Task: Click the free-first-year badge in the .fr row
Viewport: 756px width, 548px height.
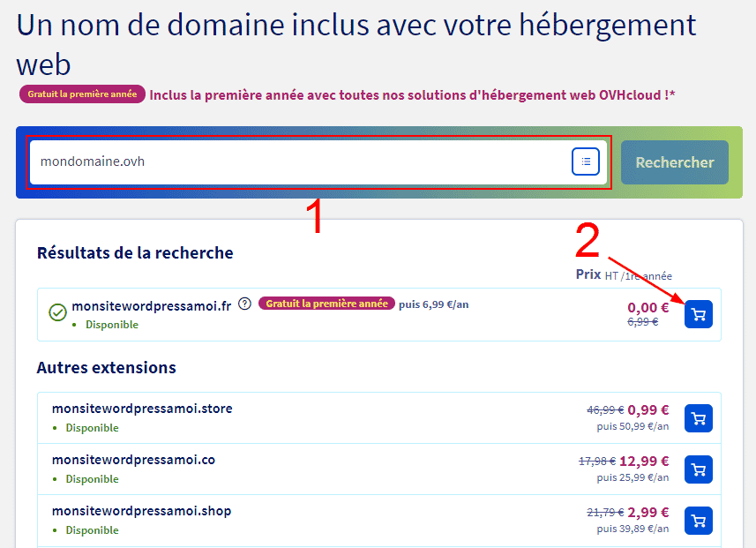Action: 326,304
